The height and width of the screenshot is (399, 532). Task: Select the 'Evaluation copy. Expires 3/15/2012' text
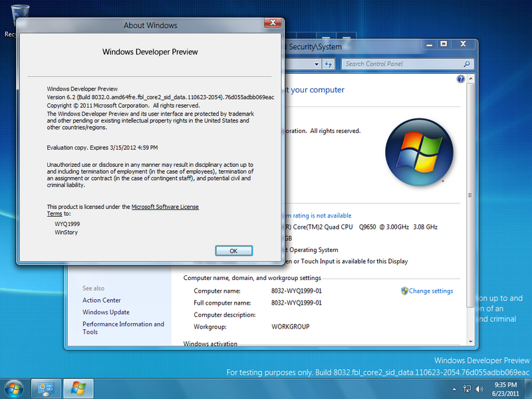(x=102, y=148)
